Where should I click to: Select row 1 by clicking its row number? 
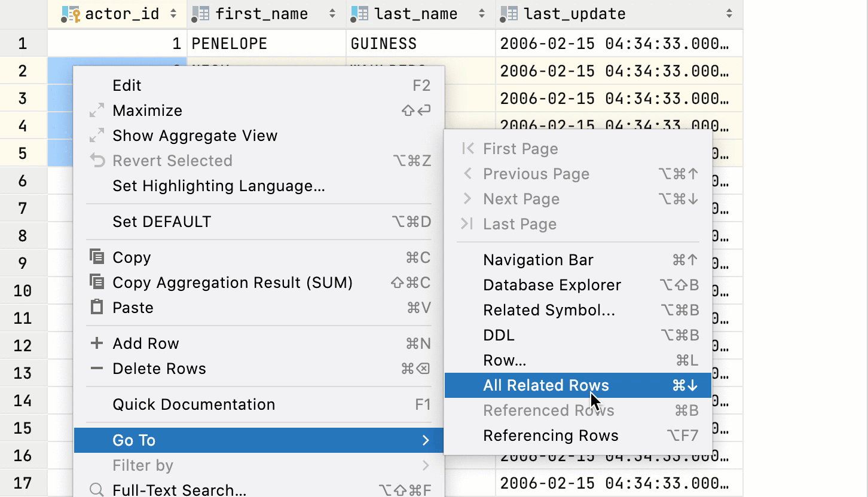[23, 42]
